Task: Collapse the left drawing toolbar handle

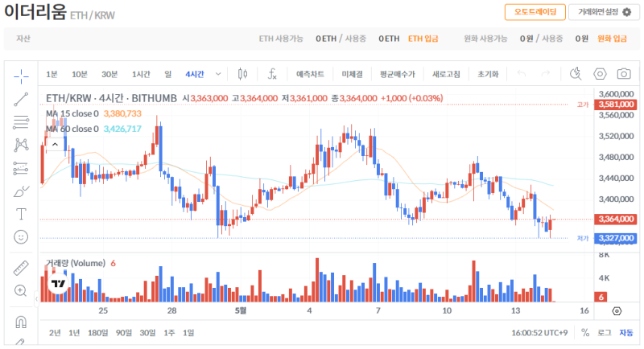Action: (x=36, y=299)
